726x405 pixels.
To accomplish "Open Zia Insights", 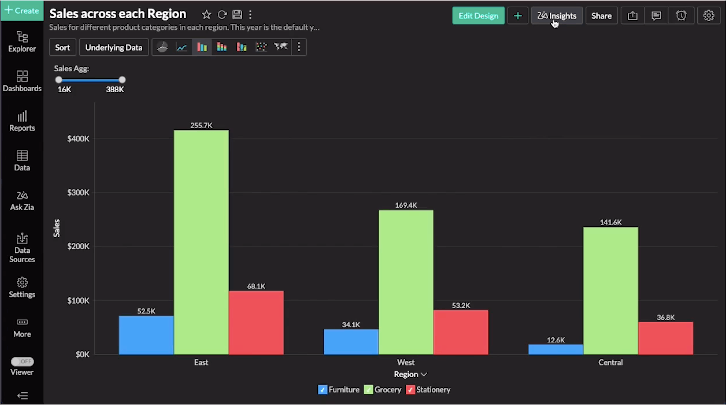I will [557, 16].
